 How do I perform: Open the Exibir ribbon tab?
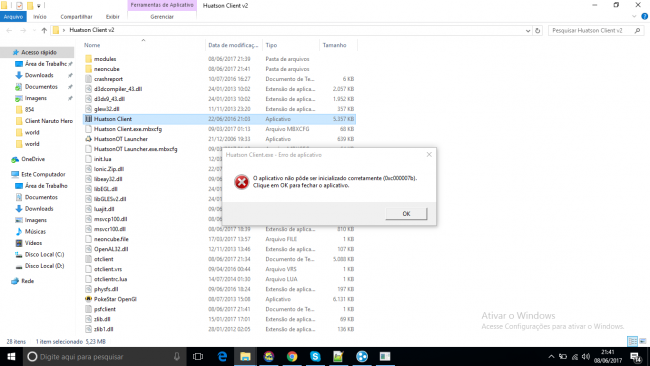[x=112, y=17]
